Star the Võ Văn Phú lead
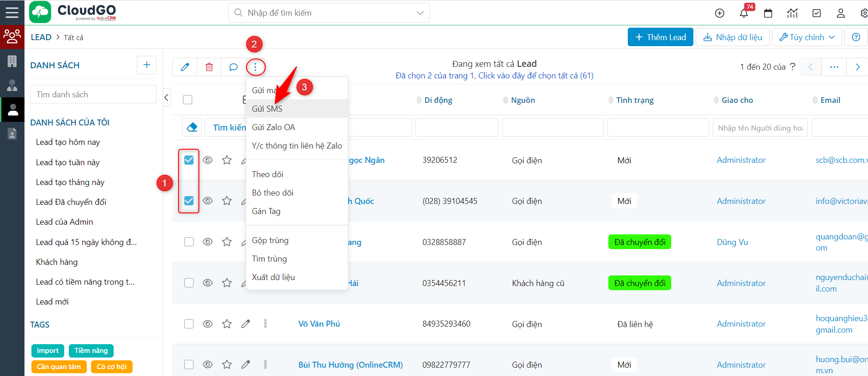Viewport: 868px width, 376px height. tap(227, 324)
